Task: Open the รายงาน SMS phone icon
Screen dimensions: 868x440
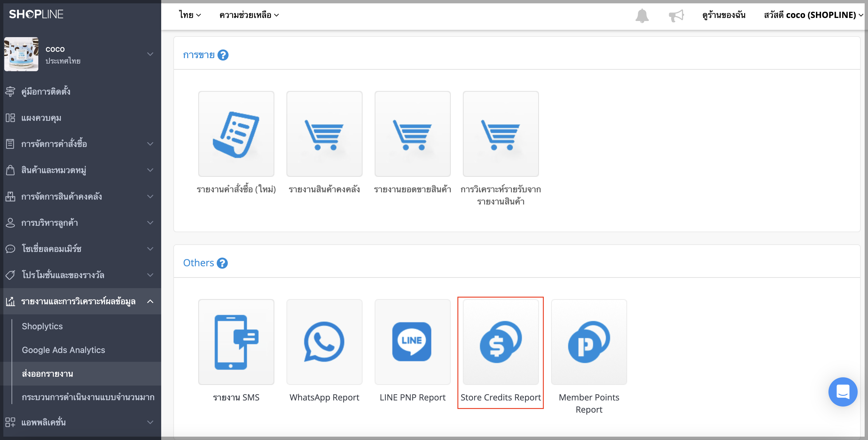Action: (236, 342)
